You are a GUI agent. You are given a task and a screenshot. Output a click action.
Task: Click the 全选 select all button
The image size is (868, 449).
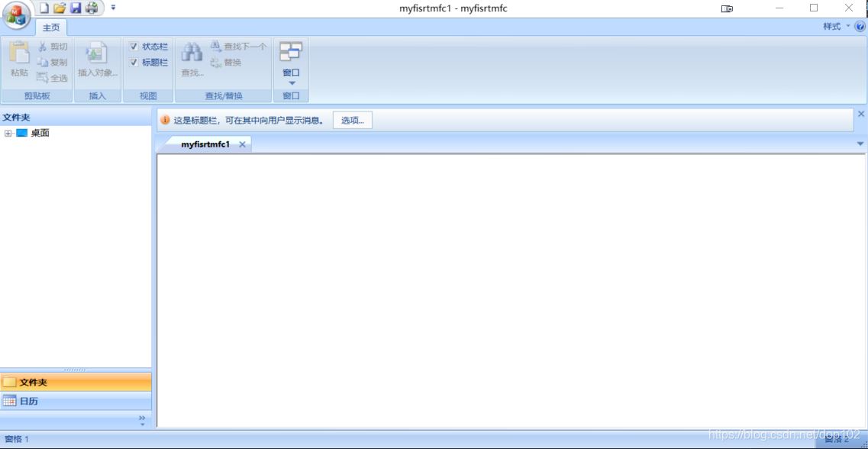click(53, 78)
